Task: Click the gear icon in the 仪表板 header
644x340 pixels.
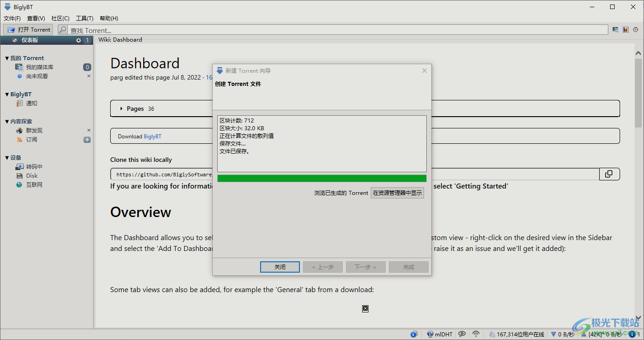Action: pos(79,40)
